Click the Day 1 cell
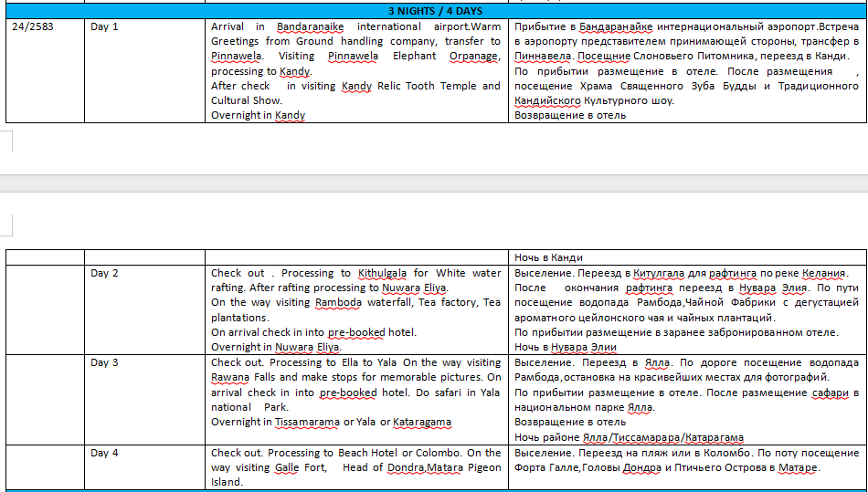 [104, 26]
